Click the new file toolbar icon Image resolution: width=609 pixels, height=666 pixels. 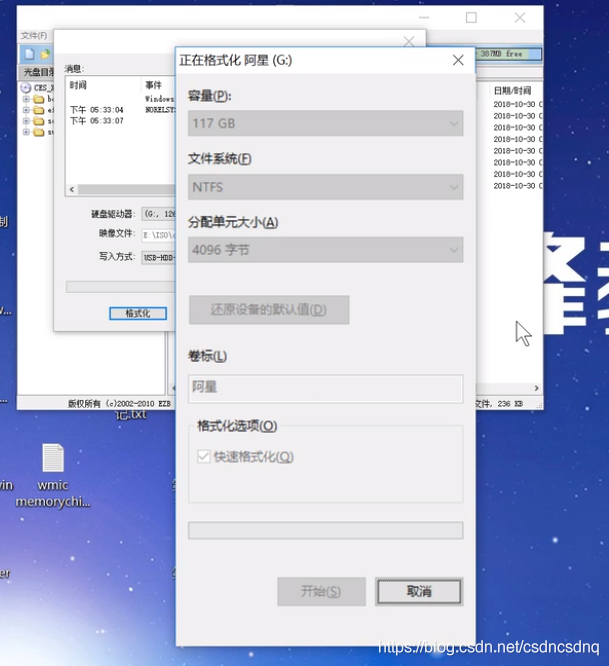30,54
